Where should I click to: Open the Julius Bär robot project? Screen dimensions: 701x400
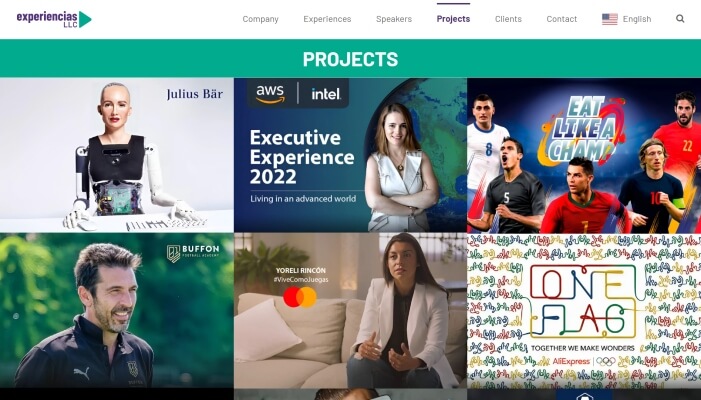point(117,155)
